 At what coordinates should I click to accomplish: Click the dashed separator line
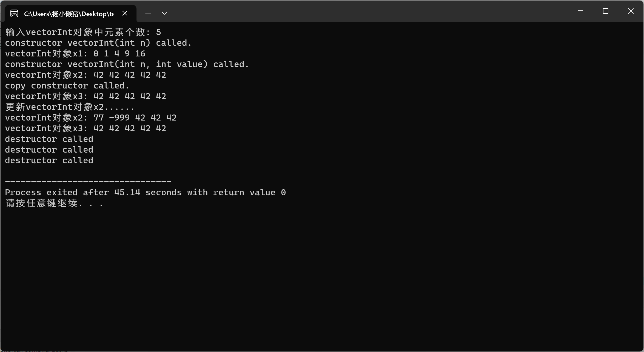pos(88,181)
